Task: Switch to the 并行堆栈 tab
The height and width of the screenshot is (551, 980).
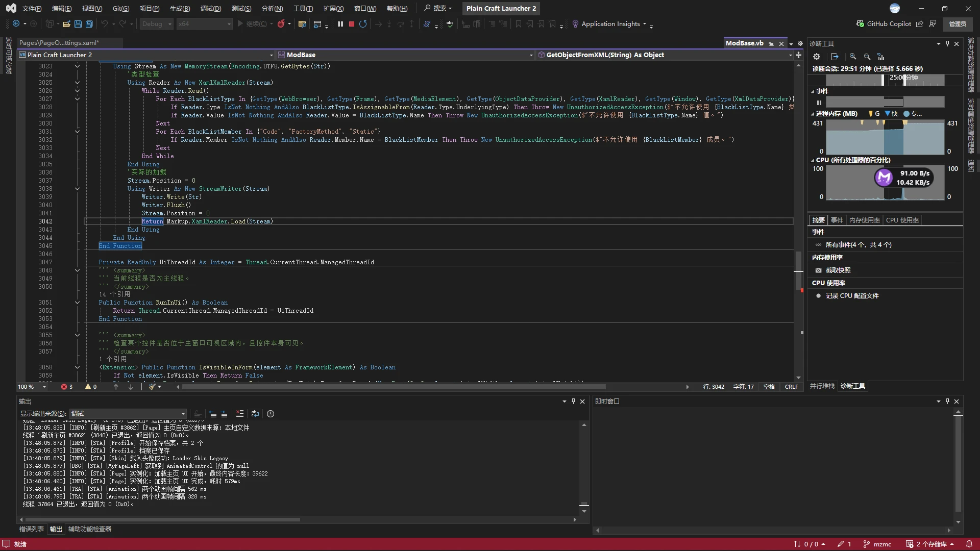Action: [822, 386]
